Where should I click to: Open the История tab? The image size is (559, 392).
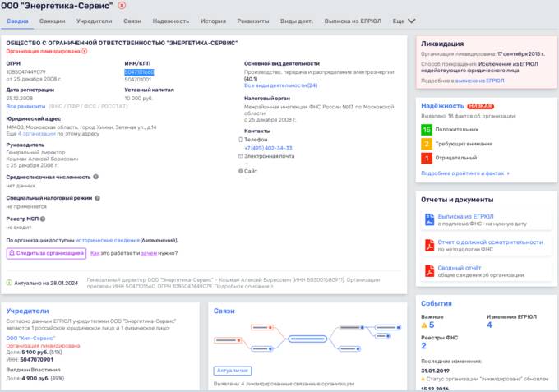click(213, 21)
